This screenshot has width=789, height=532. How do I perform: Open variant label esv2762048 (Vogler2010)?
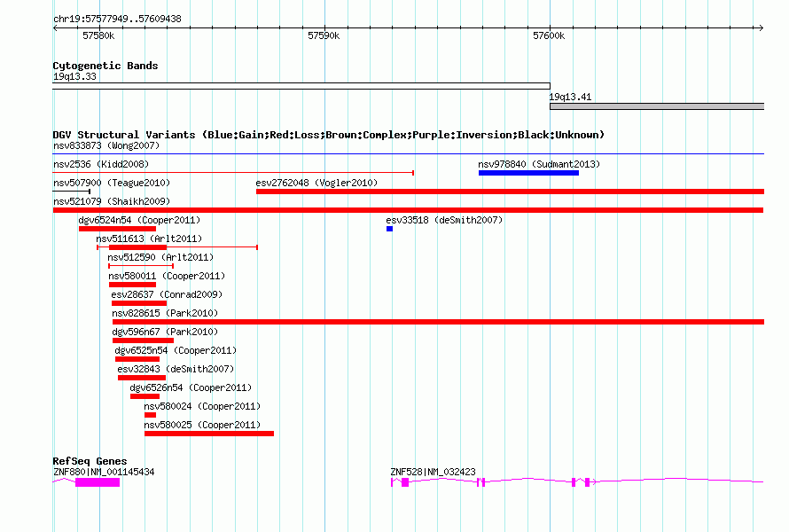point(316,183)
